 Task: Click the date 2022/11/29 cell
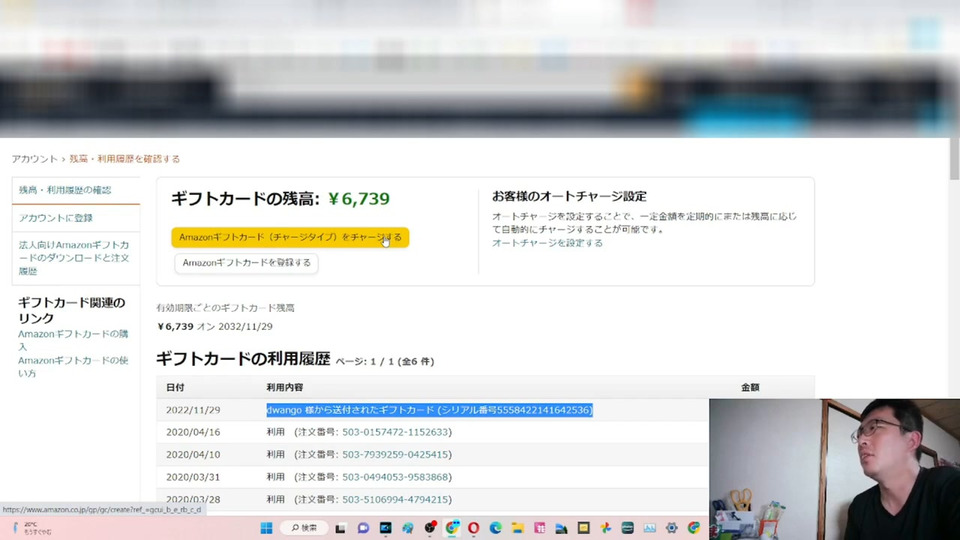click(193, 410)
